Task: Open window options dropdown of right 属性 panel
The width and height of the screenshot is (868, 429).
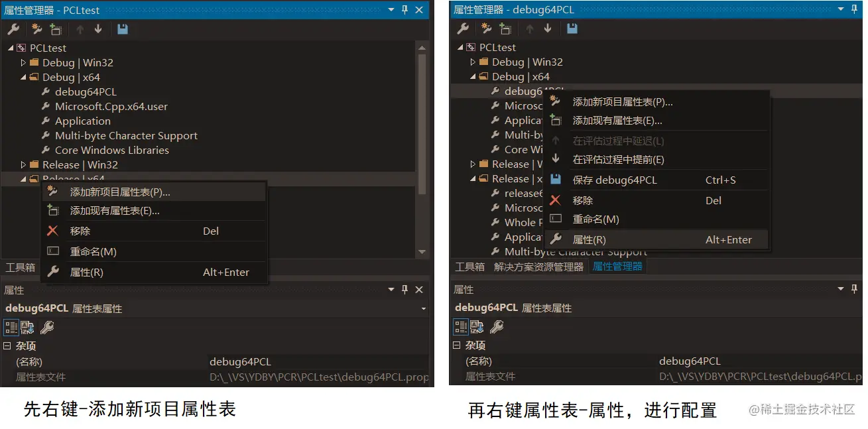Action: point(841,289)
